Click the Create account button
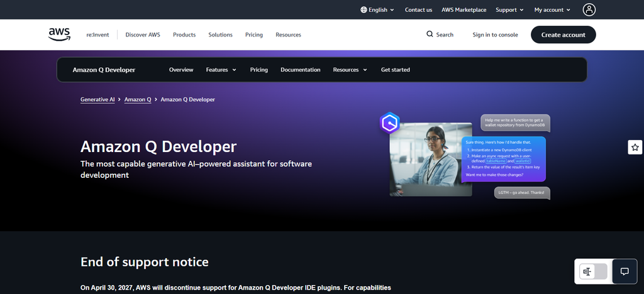The height and width of the screenshot is (294, 644). tap(563, 35)
